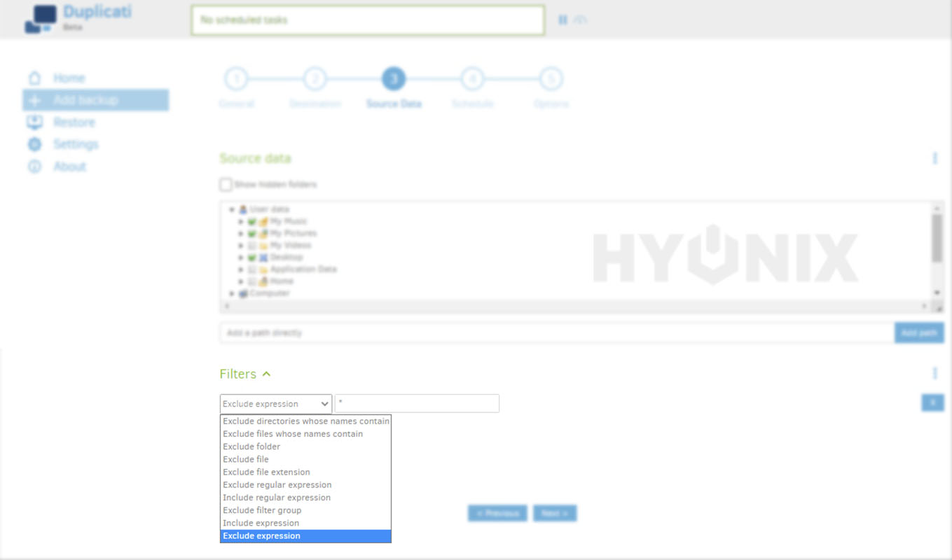Image resolution: width=952 pixels, height=560 pixels.
Task: Open the Source data three-dot menu
Action: tap(934, 159)
